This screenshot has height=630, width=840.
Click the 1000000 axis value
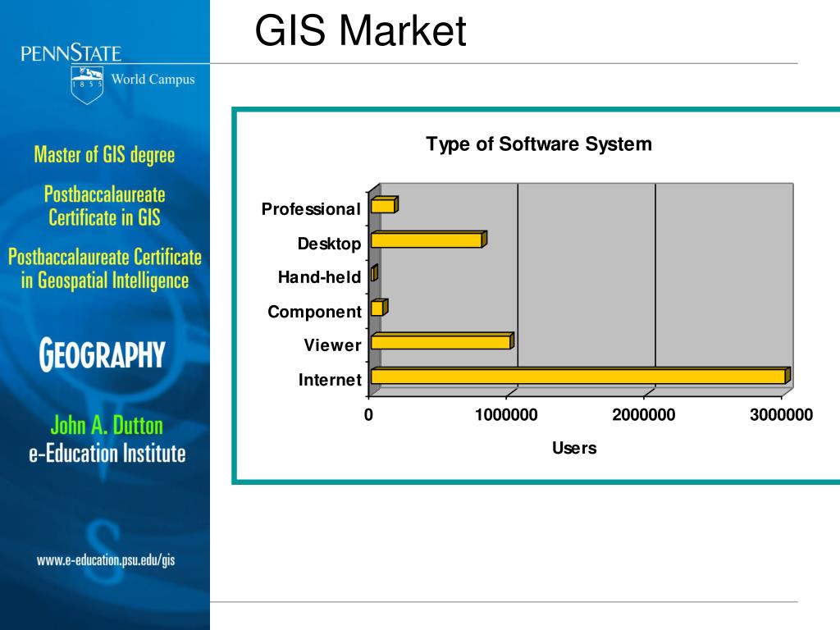tap(506, 414)
